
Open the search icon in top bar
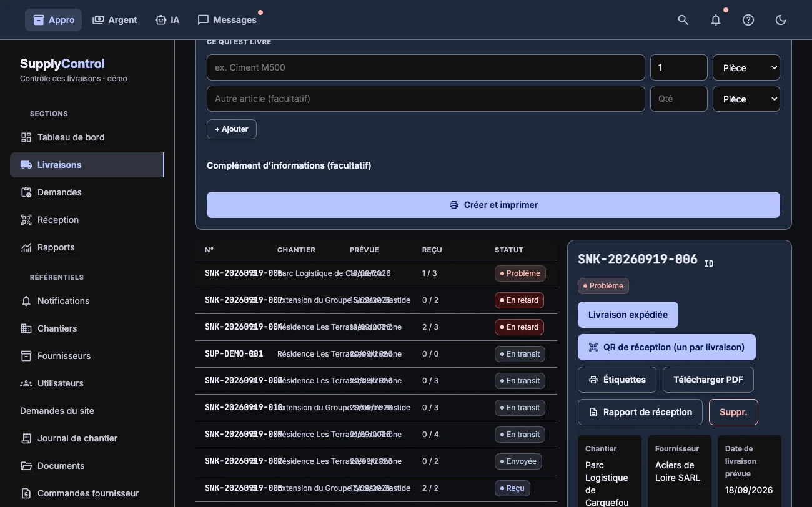point(683,20)
